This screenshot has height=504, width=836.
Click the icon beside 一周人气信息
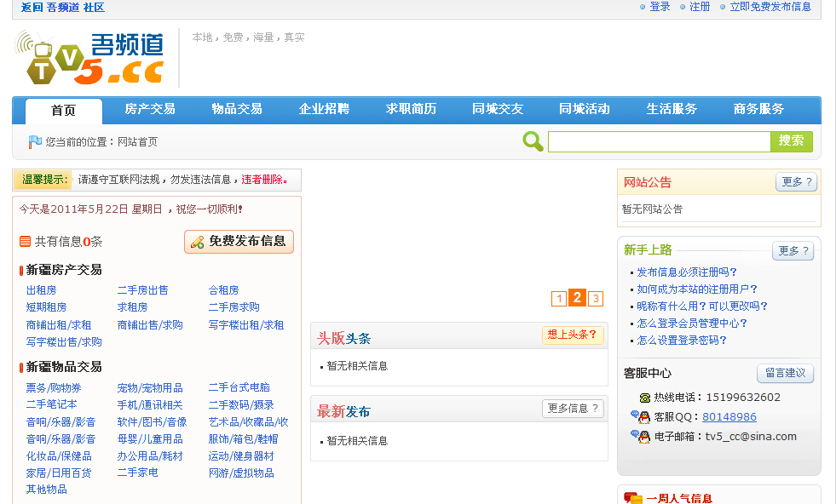[633, 498]
